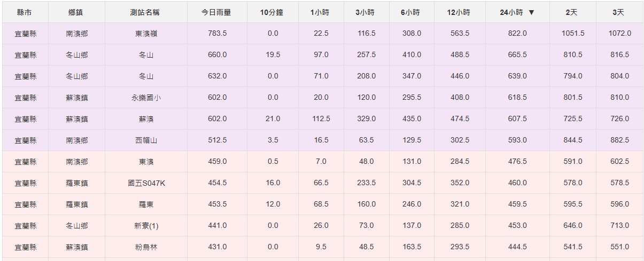
Task: Sort by 12小時 rainfall header
Action: 459,12
